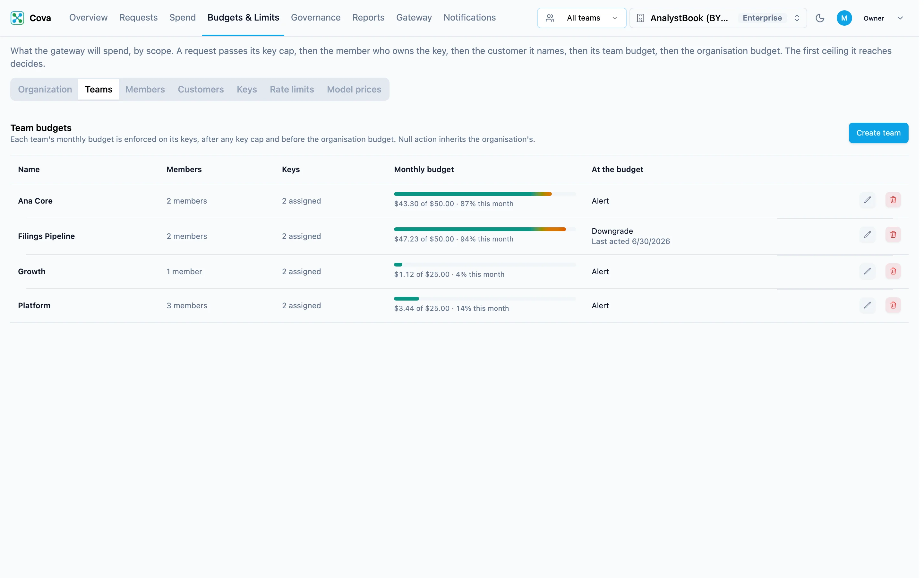Switch to the Rate limits tab

pos(292,90)
